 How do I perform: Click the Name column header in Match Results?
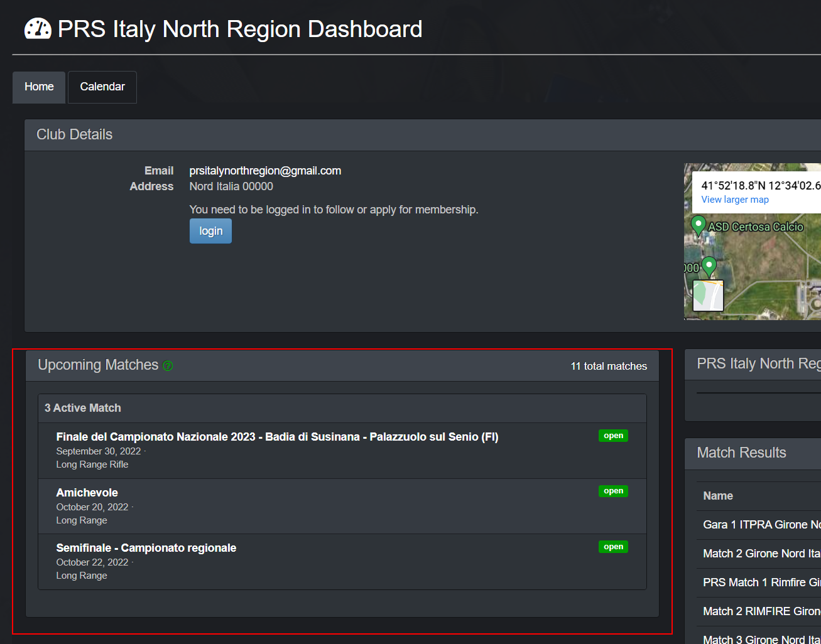tap(718, 496)
